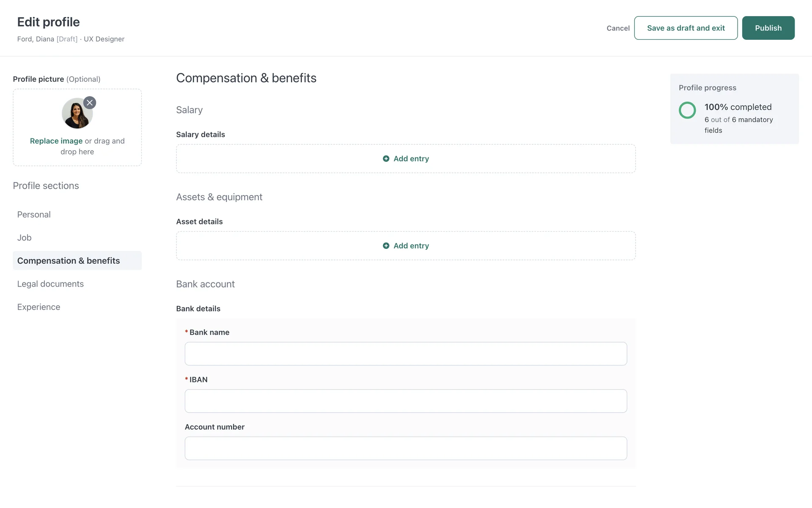Click the Publish button
812x508 pixels.
tap(768, 28)
